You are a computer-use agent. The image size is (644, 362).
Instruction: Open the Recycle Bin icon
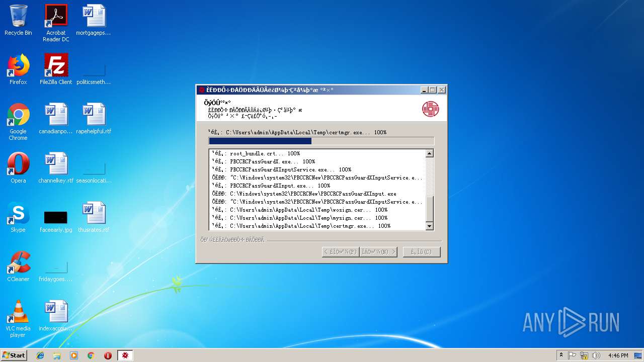coord(18,21)
